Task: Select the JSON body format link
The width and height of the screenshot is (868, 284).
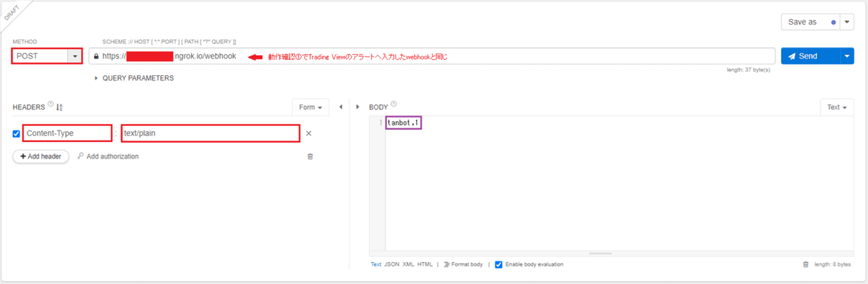Action: [391, 264]
